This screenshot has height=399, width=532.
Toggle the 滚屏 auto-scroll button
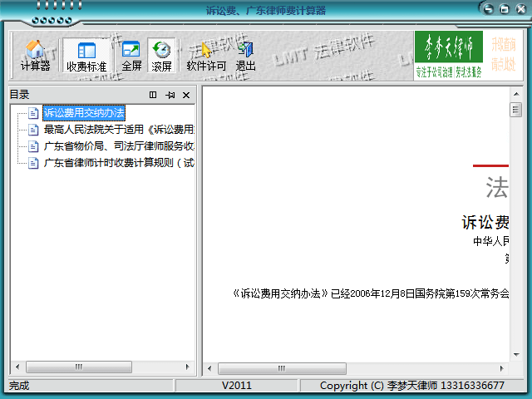[161, 55]
